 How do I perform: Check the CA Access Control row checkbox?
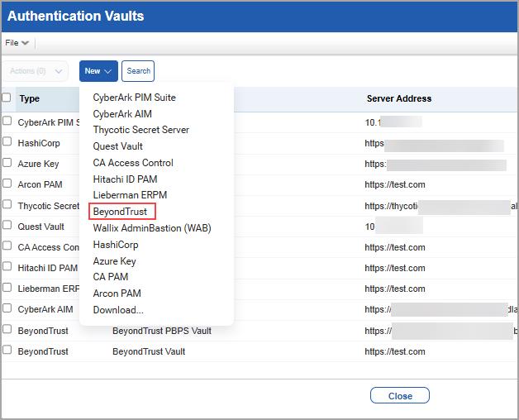[x=7, y=246]
